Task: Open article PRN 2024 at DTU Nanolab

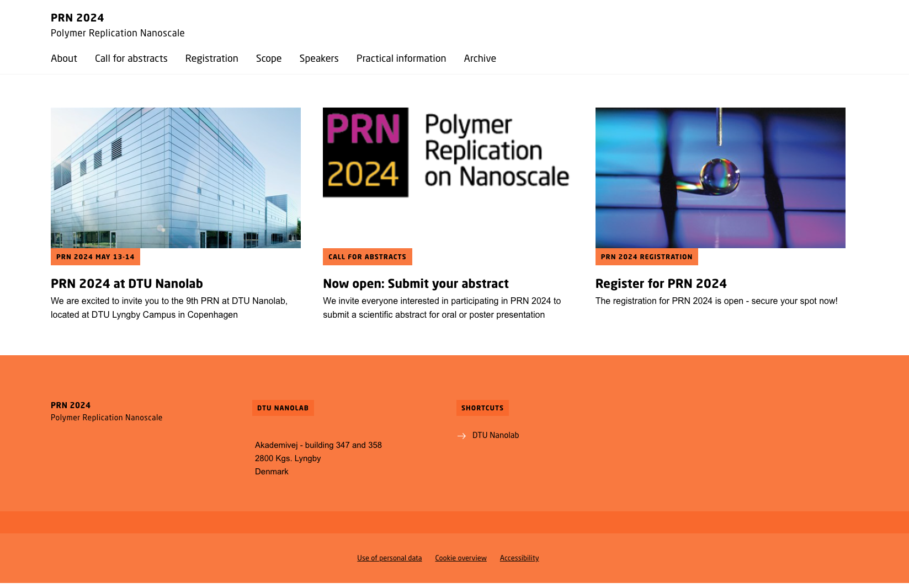Action: (x=126, y=284)
